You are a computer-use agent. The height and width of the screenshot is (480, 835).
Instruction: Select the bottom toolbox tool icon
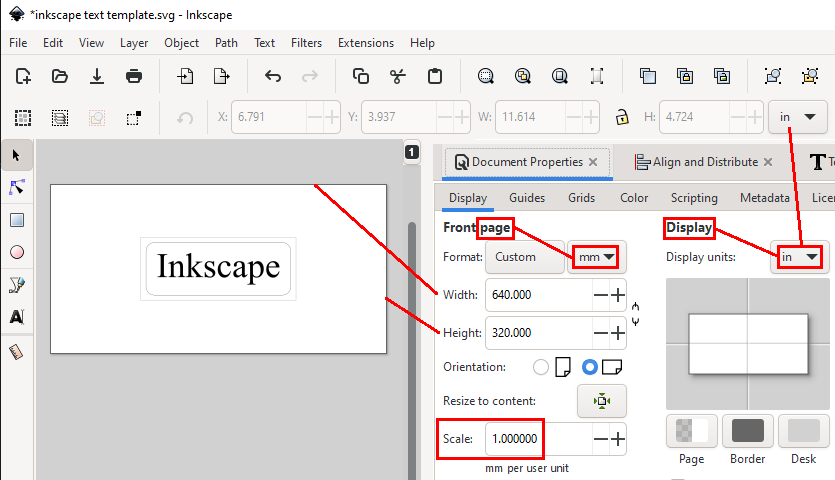point(17,352)
